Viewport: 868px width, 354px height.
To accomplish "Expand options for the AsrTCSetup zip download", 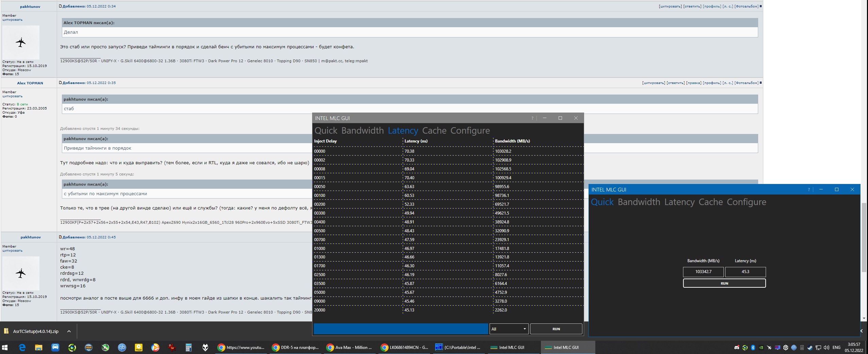I will tap(69, 331).
